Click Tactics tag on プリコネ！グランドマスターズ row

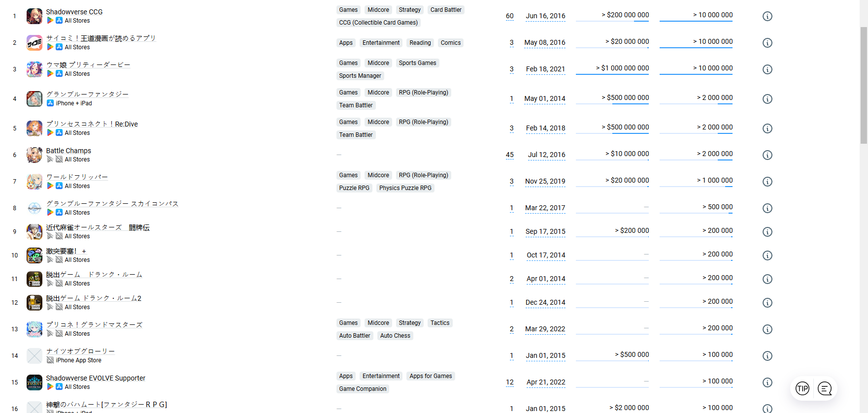pos(440,323)
